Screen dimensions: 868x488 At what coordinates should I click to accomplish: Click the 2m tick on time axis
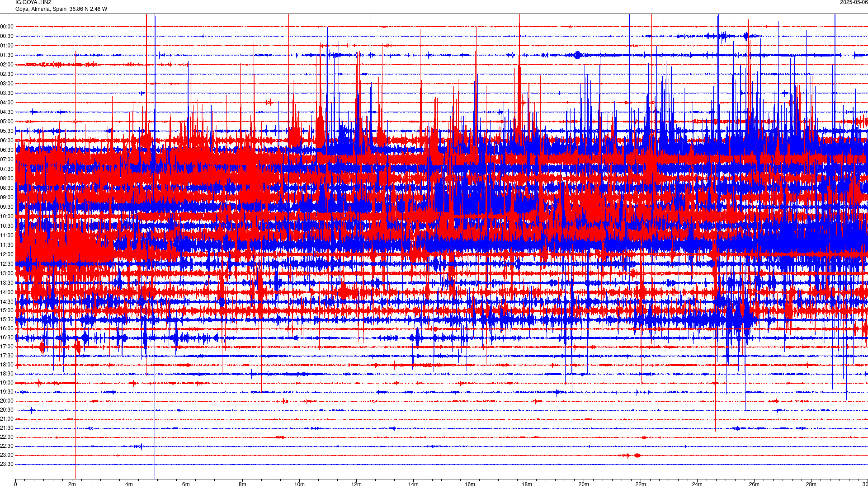pyautogui.click(x=72, y=484)
